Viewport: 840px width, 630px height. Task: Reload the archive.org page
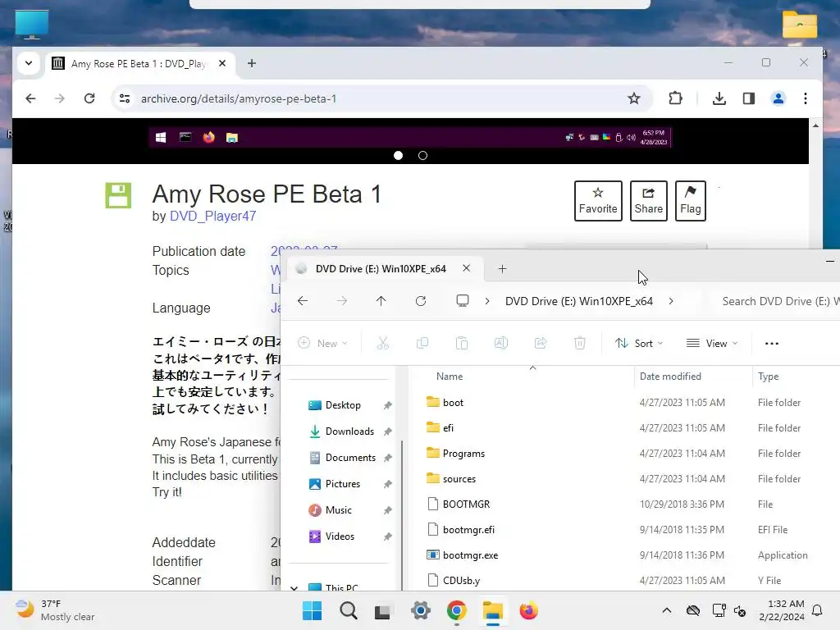(89, 98)
